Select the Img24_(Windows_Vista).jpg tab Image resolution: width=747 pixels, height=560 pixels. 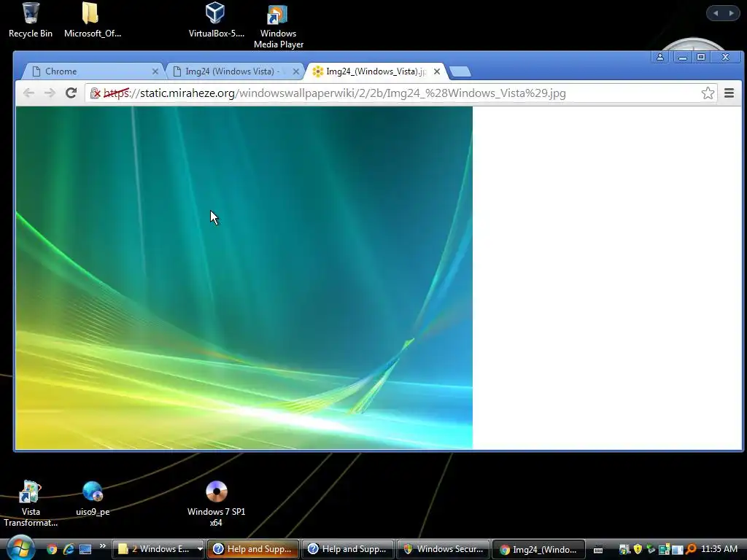(x=376, y=71)
